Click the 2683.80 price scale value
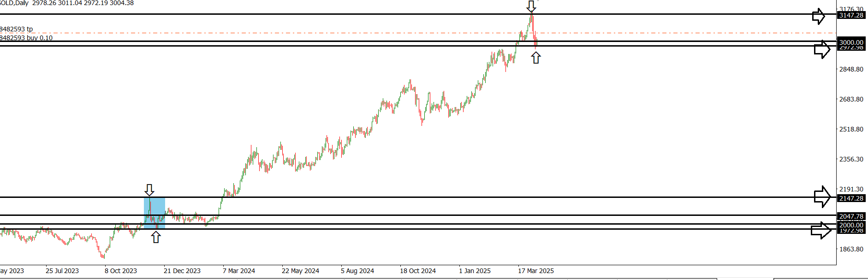 tap(851, 99)
